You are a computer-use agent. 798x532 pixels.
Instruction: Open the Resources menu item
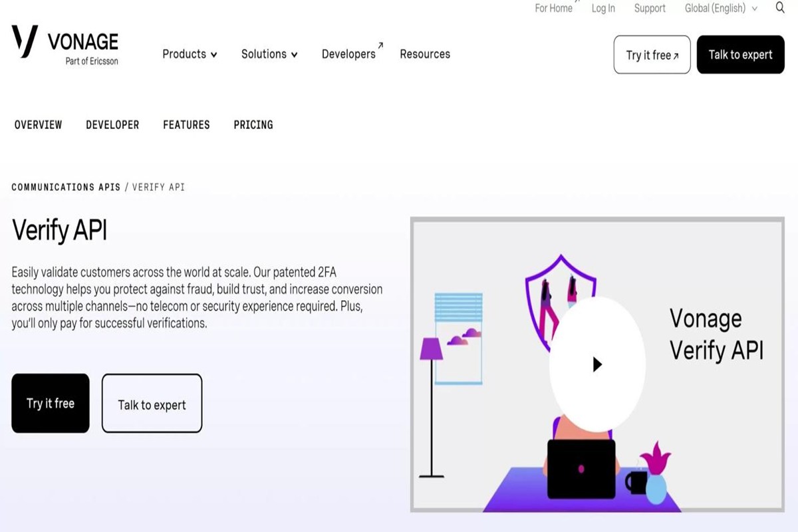click(425, 55)
